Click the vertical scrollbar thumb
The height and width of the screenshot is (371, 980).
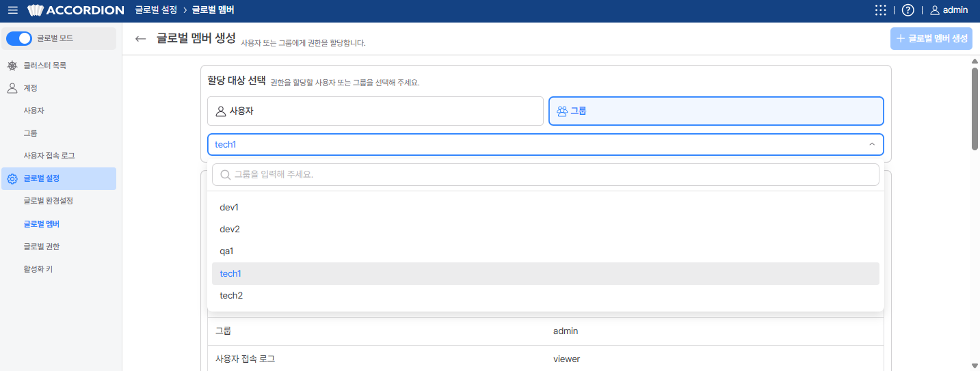tap(975, 108)
